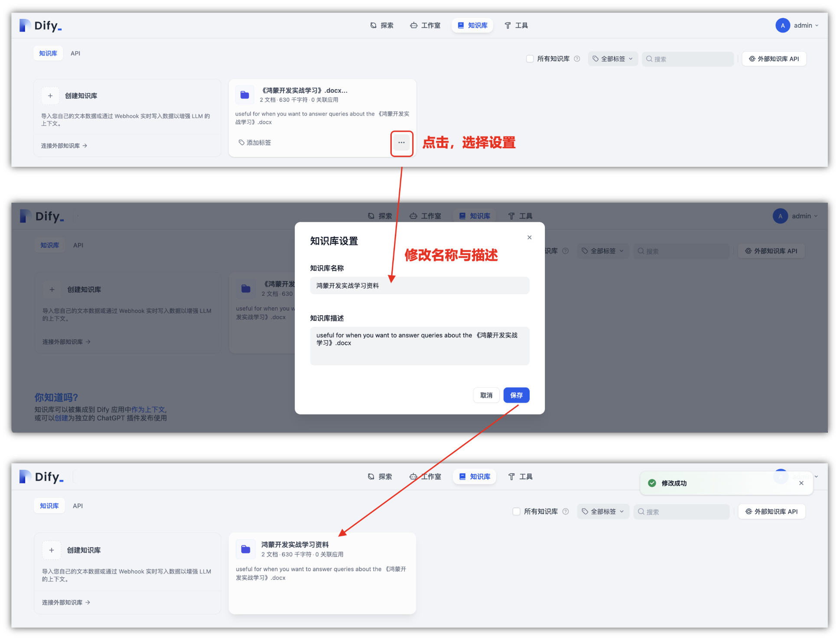Dismiss the 修改成功 notification
Screen dimensions: 840x642
point(801,483)
